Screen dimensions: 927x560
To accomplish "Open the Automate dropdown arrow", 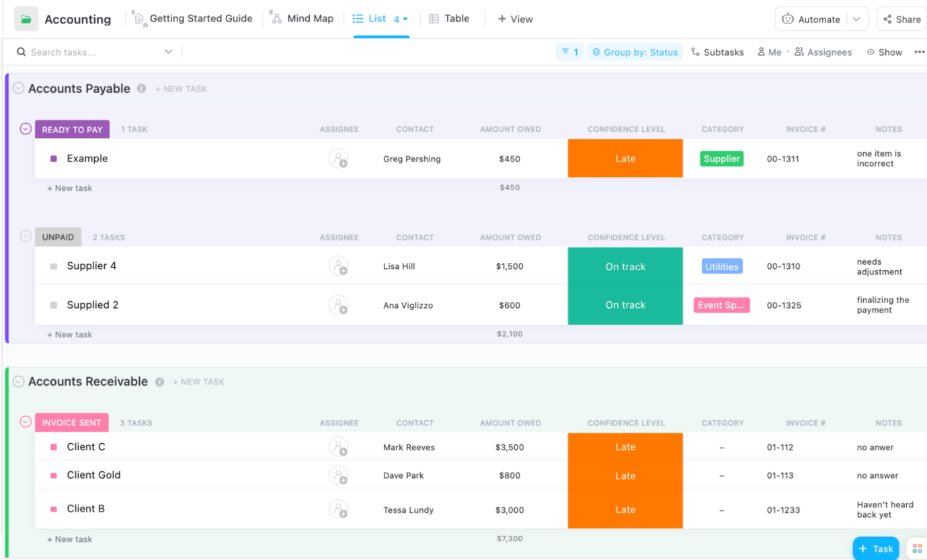I will click(x=856, y=19).
